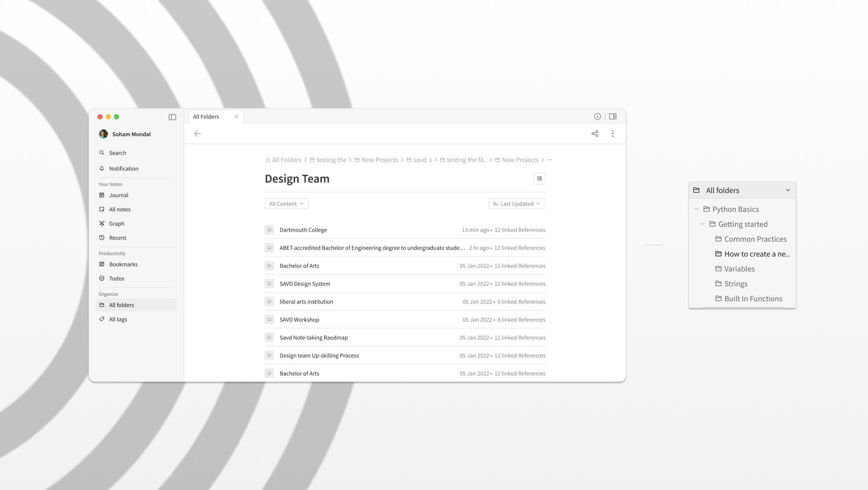The width and height of the screenshot is (868, 490).
Task: Switch to list view using the list icon
Action: (539, 178)
